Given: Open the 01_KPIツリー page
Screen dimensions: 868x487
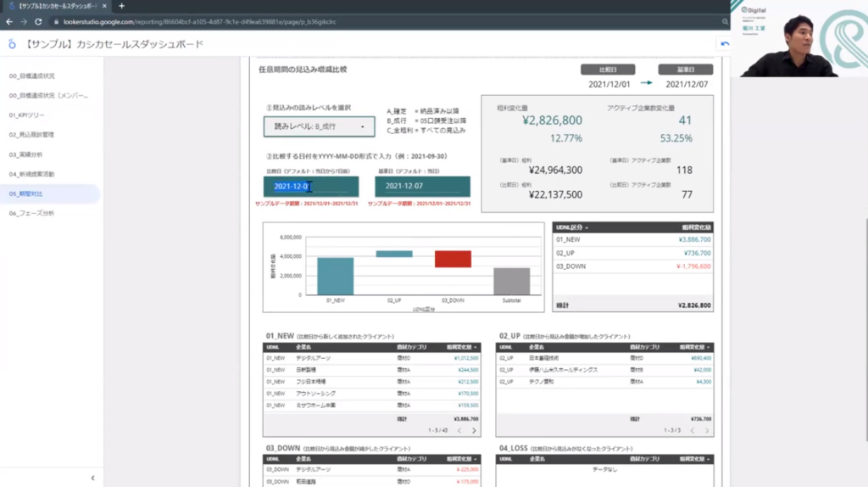Looking at the screenshot, I should [x=26, y=115].
